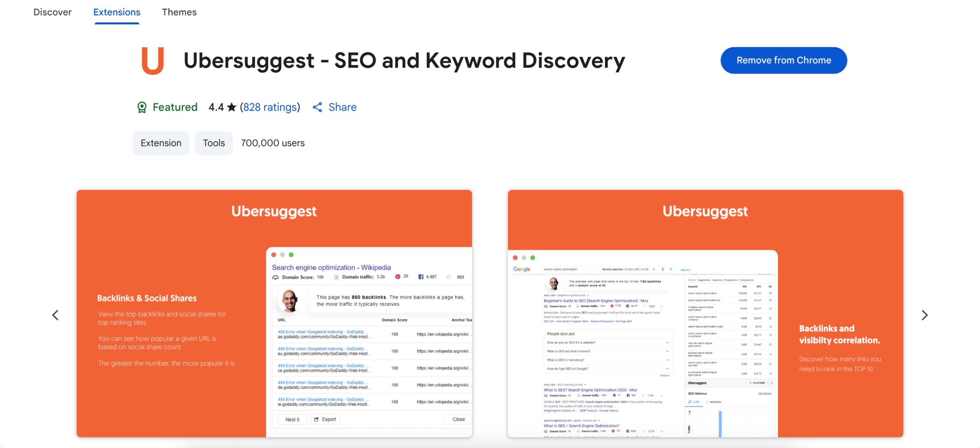The image size is (980, 448).
Task: Open the Backlinks & Social Shares screenshot
Action: pyautogui.click(x=274, y=313)
